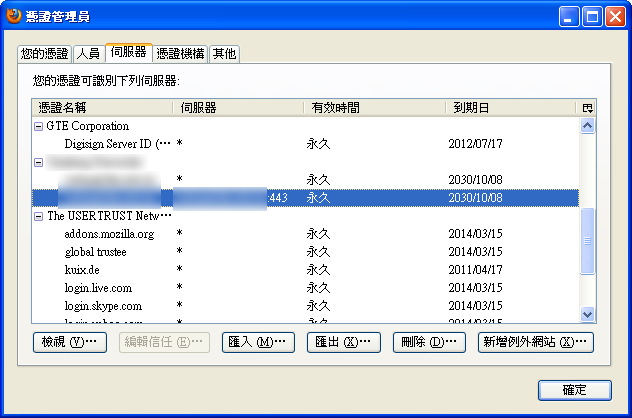Screen dimensions: 632x418
Task: Click the Firefox icon in the title bar
Action: click(13, 16)
